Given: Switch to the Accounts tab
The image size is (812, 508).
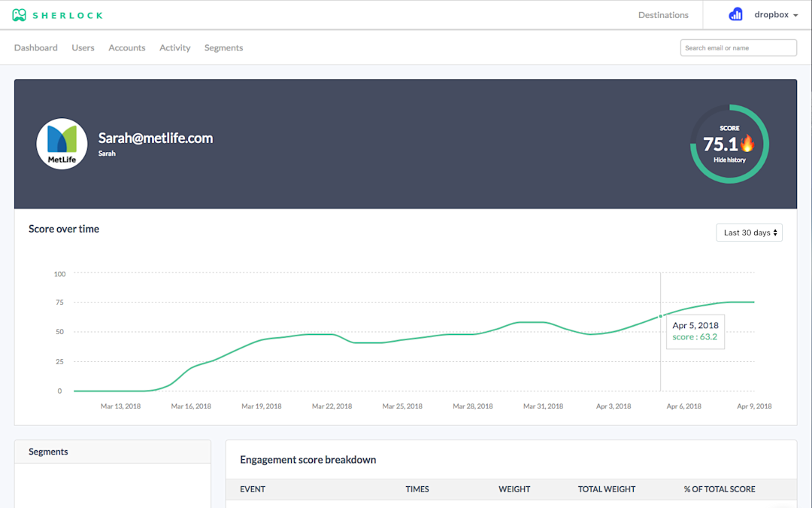Looking at the screenshot, I should click(127, 47).
